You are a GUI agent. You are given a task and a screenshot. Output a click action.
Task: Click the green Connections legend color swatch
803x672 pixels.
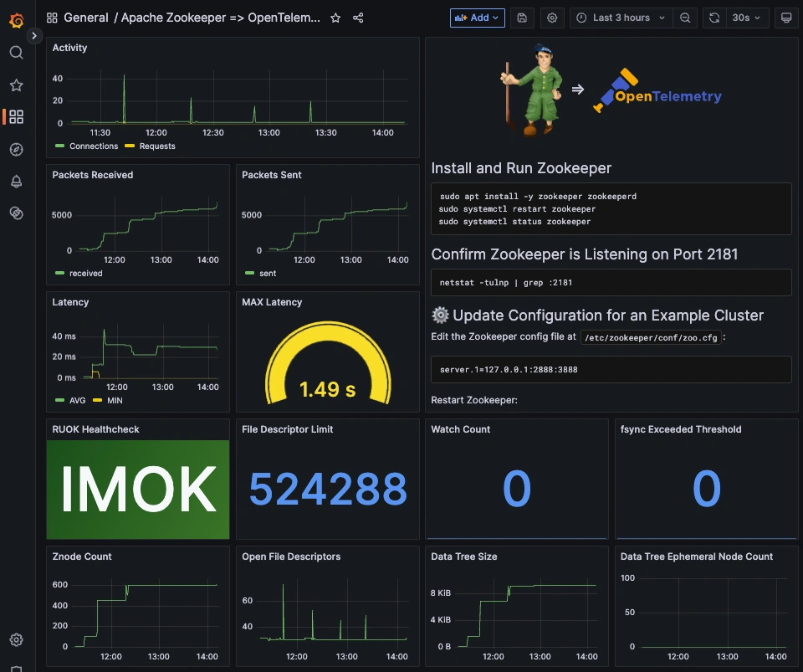59,146
